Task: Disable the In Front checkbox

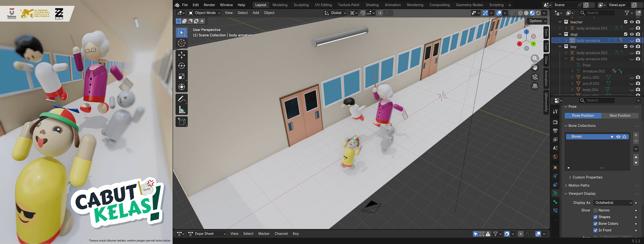Action: 595,230
